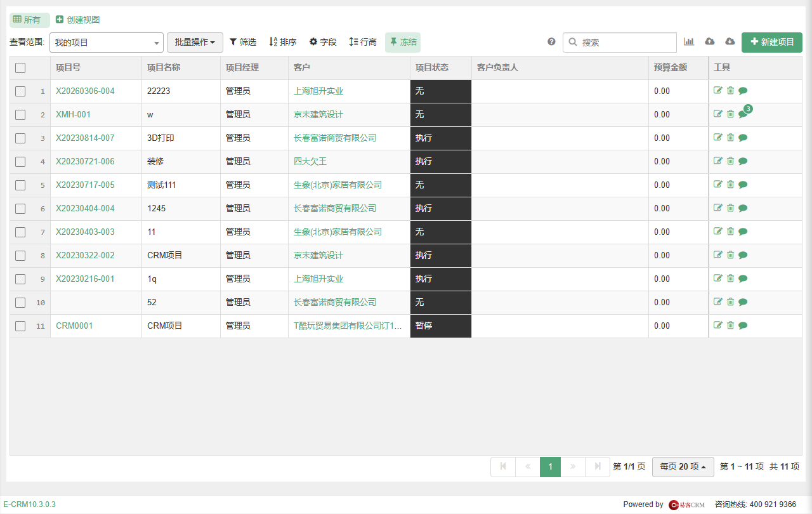Edit project X20230216-001 with pencil icon

click(718, 279)
